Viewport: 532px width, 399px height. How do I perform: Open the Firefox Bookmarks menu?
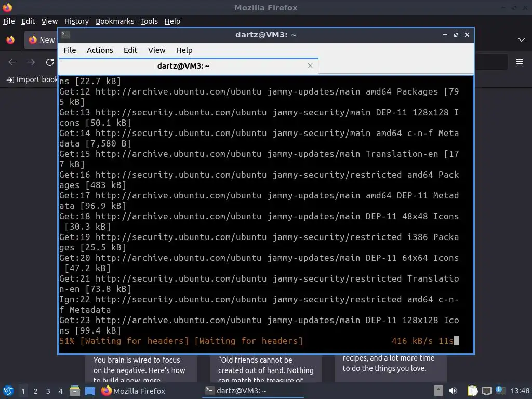coord(115,21)
